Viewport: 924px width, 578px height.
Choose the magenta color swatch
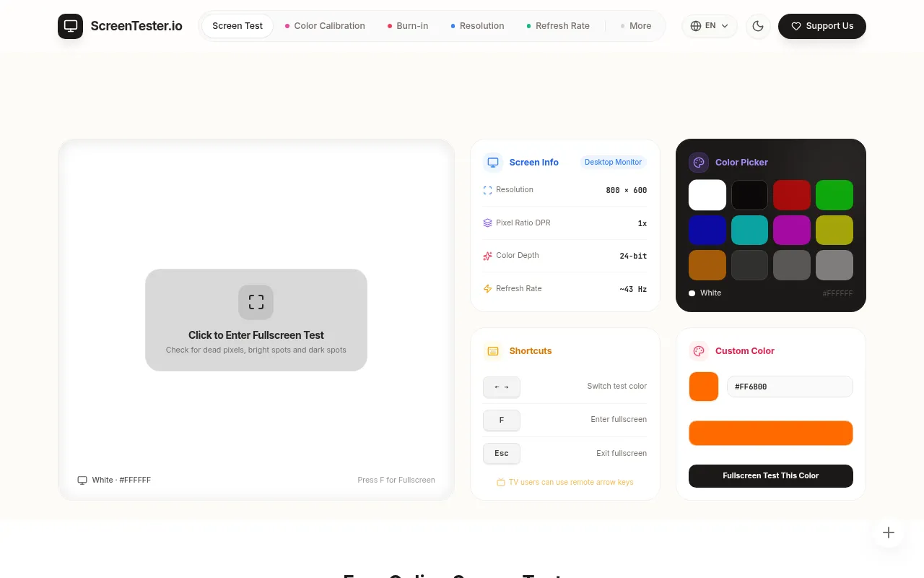click(792, 230)
